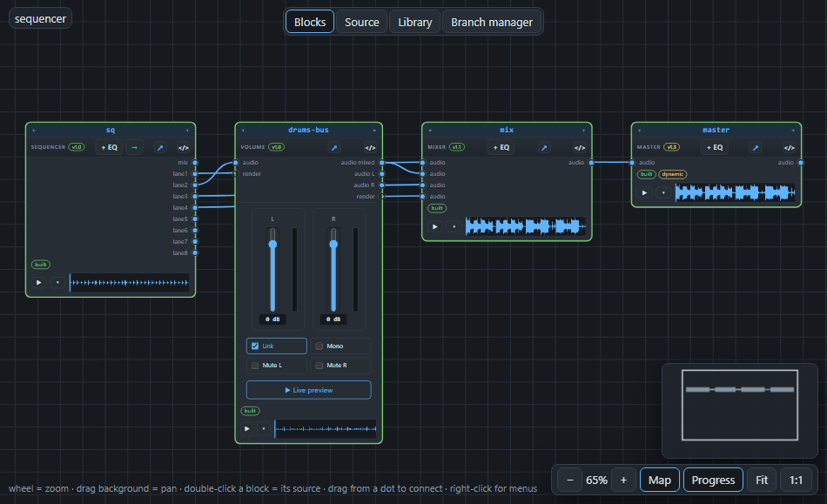Image resolution: width=827 pixels, height=504 pixels.
Task: Open drums-bus source code icon
Action: [x=370, y=148]
